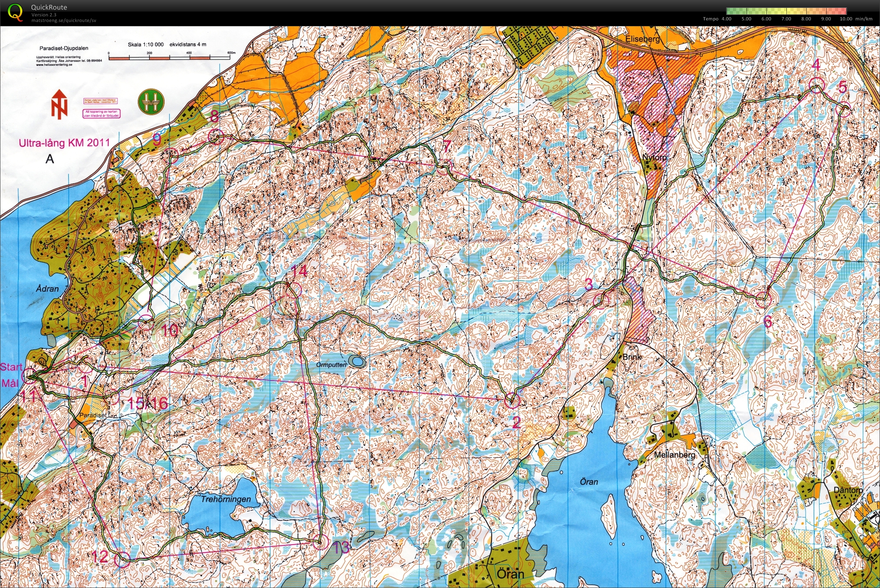Select control circle 8 on map
The image size is (880, 588).
click(x=216, y=137)
